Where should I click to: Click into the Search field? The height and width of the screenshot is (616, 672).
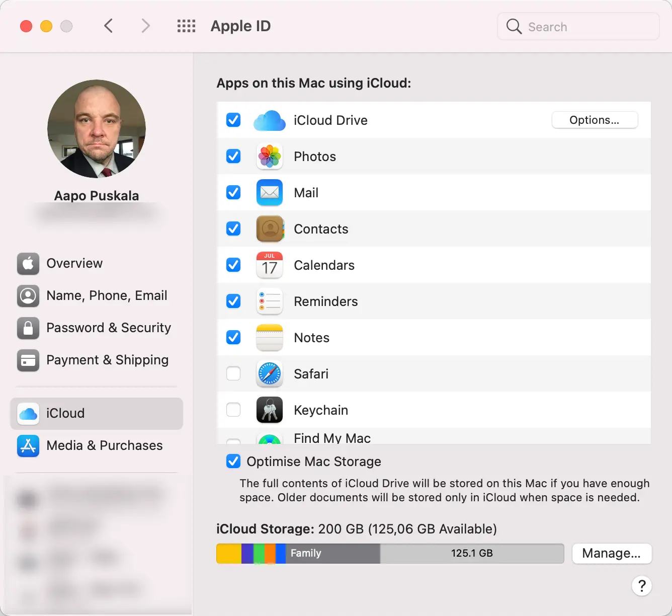[x=578, y=26]
